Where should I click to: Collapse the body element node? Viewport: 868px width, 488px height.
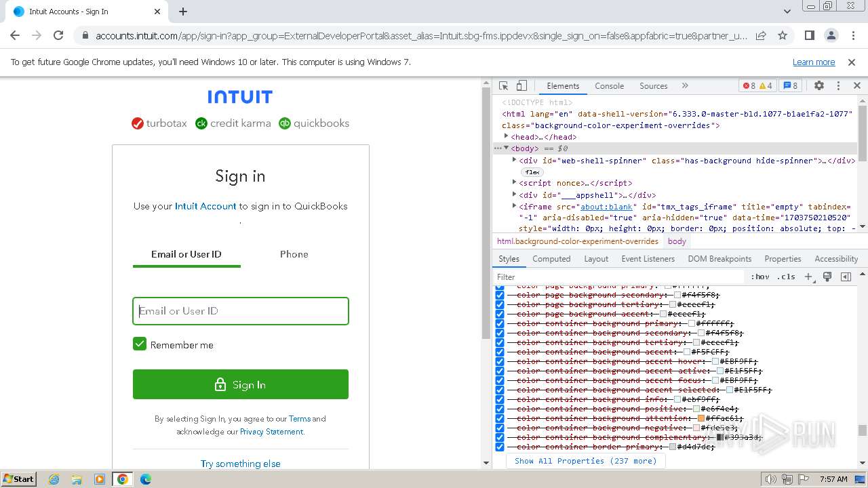(x=506, y=148)
